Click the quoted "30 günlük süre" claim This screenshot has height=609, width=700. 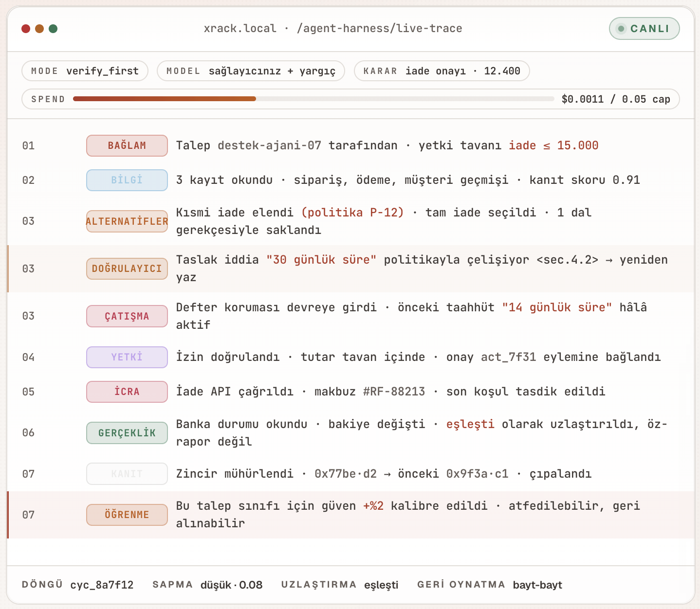tap(321, 260)
